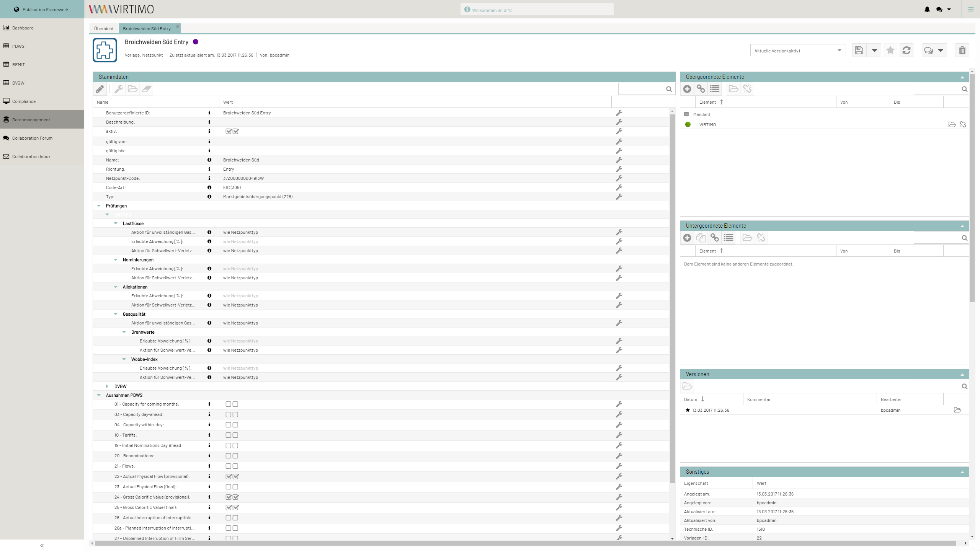Switch to the Übersicht tab
This screenshot has height=551, width=980.
104,29
